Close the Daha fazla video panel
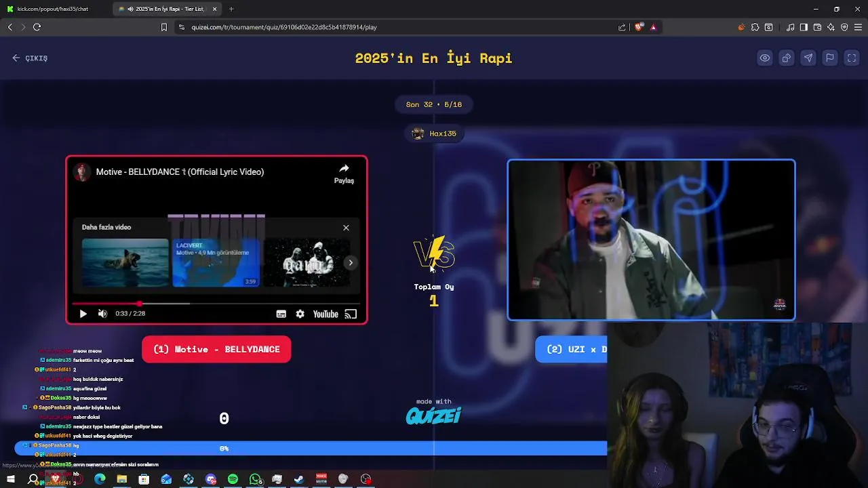 click(346, 228)
